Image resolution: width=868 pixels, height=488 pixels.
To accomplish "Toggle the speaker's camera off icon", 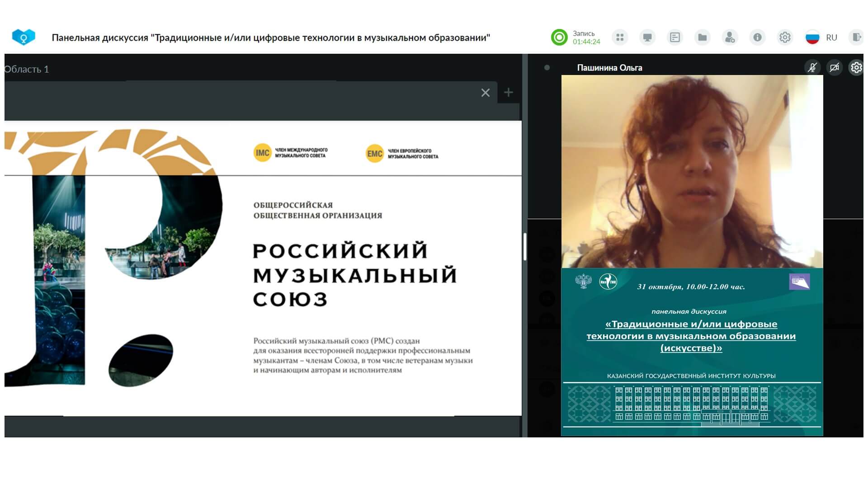I will pyautogui.click(x=835, y=68).
